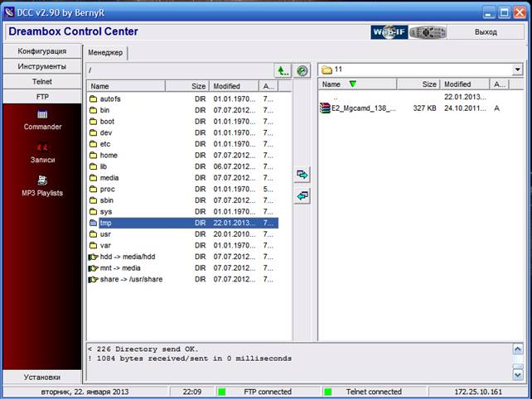Sort the remote list by Size
The height and width of the screenshot is (399, 532).
[x=187, y=86]
